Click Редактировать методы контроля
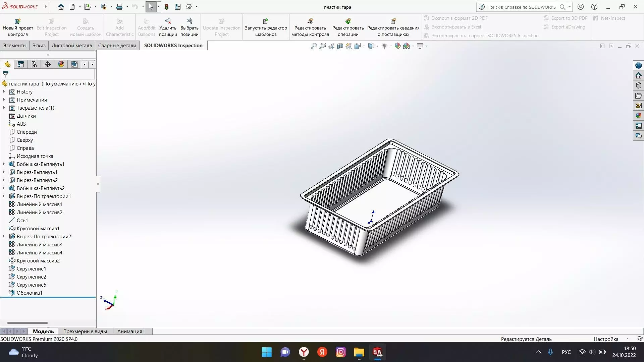 click(310, 27)
